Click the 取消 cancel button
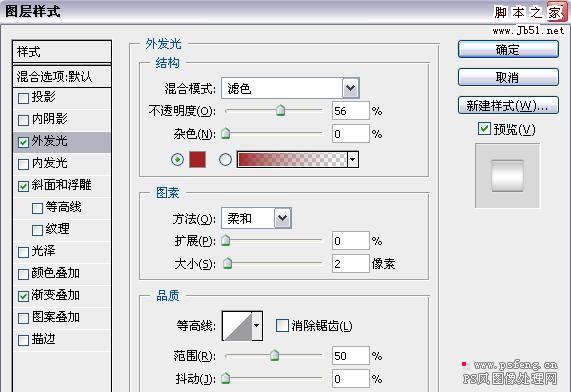The height and width of the screenshot is (392, 571). 508,77
